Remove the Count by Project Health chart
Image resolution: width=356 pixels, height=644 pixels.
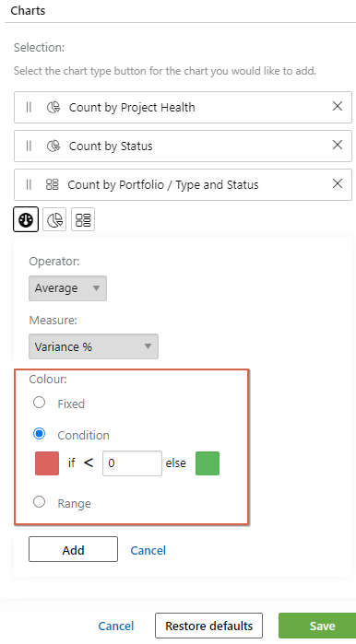(x=338, y=106)
